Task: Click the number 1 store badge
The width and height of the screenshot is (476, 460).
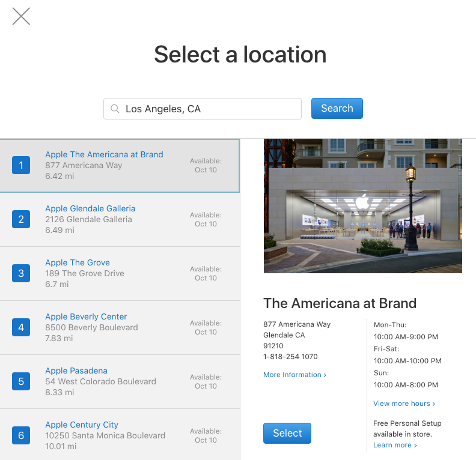Action: point(21,165)
